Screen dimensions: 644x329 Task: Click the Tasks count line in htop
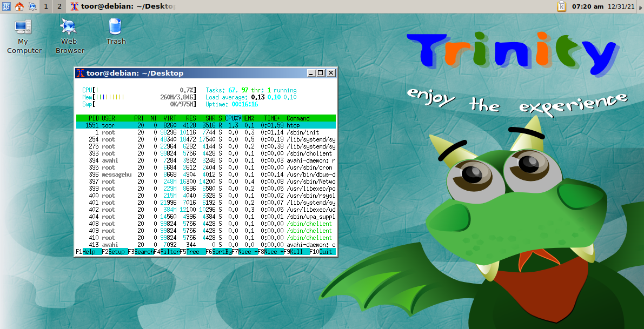coord(251,90)
